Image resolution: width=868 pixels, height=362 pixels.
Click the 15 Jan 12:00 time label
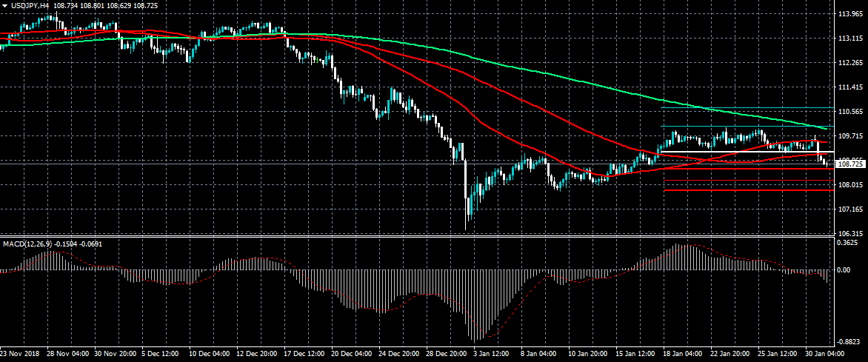click(x=635, y=354)
